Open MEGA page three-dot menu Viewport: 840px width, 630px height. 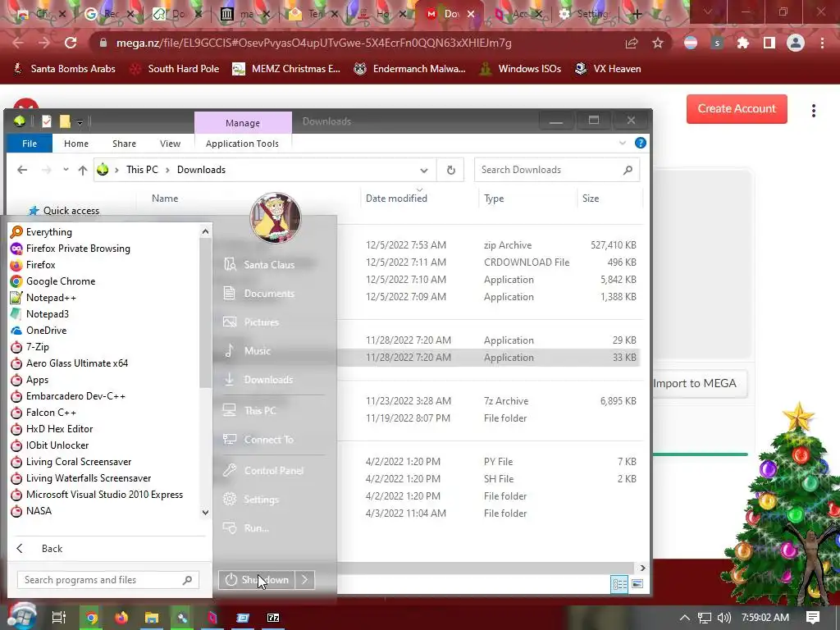pos(814,111)
